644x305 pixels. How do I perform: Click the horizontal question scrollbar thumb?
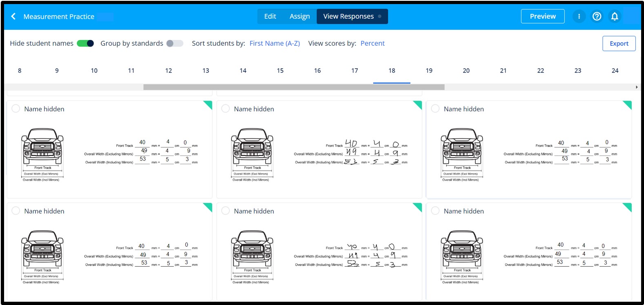(x=294, y=87)
